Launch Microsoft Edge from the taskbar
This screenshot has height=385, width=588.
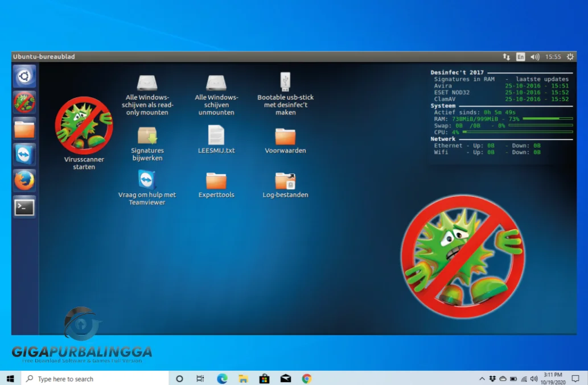tap(222, 379)
